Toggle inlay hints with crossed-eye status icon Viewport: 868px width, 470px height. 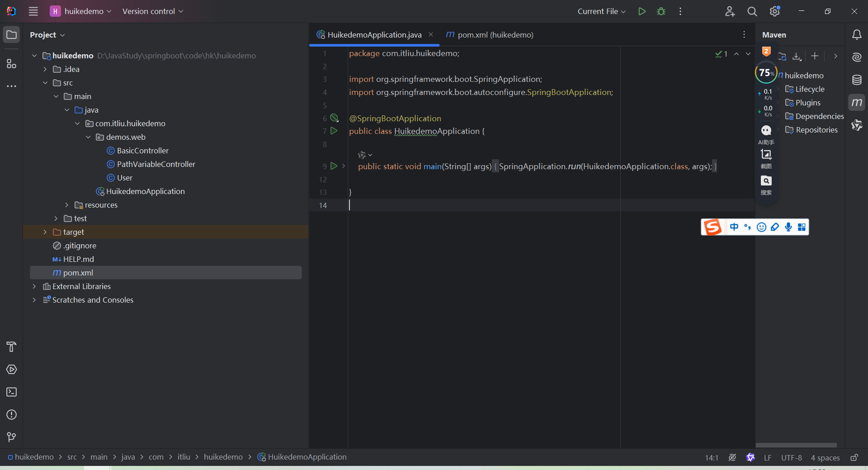point(732,458)
